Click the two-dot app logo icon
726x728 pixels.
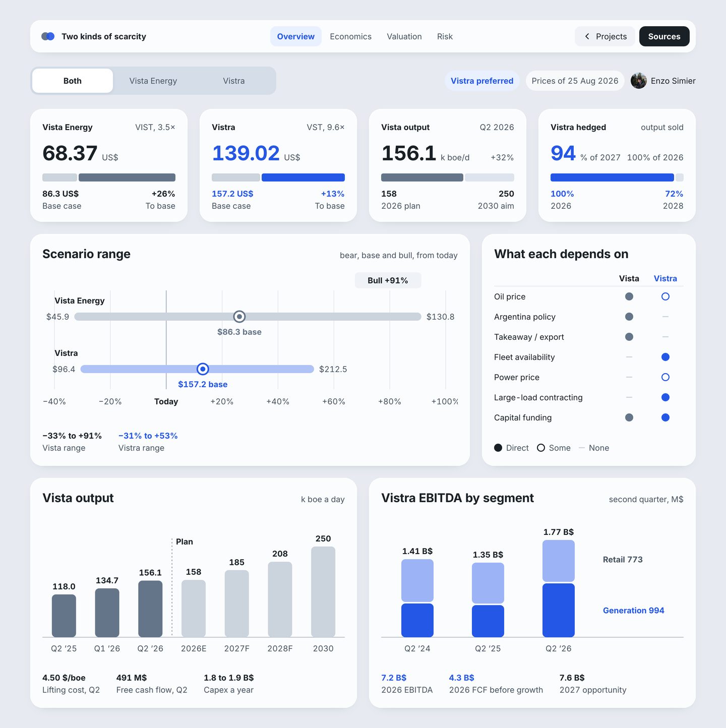48,36
